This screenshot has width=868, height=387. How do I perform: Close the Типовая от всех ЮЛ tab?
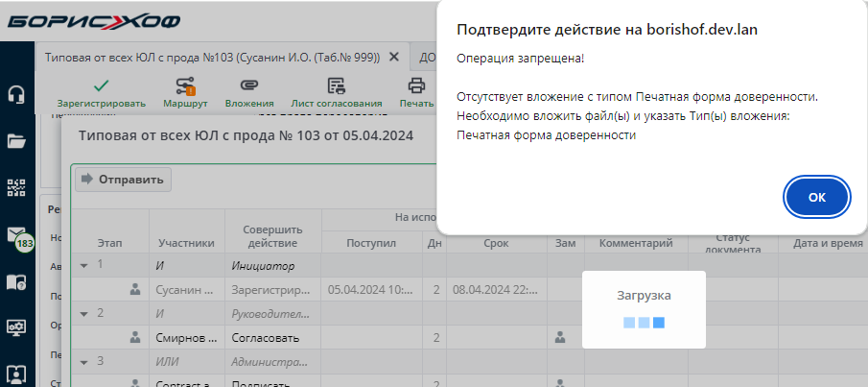click(392, 57)
